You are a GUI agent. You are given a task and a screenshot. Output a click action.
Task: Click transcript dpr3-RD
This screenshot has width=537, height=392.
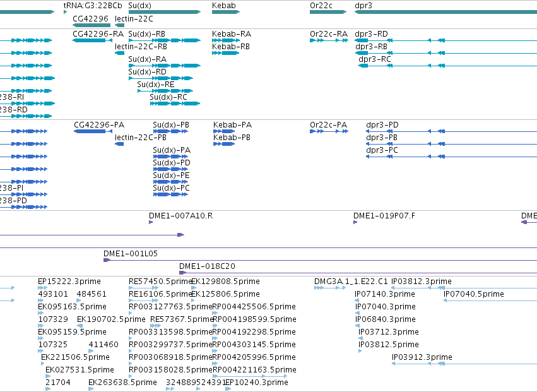[x=371, y=34]
